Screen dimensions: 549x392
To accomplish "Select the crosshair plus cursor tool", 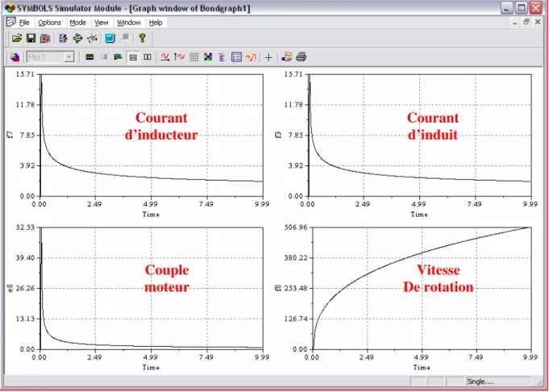I will (268, 57).
